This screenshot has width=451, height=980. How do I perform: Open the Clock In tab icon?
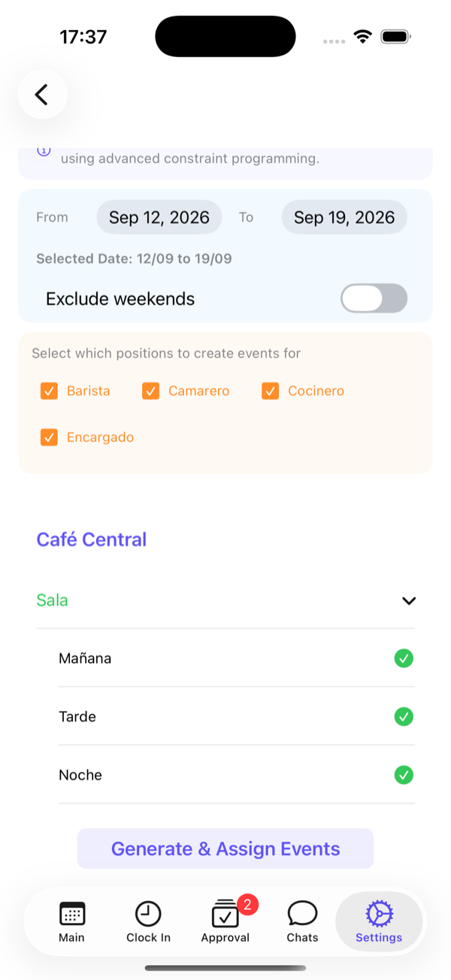tap(148, 914)
